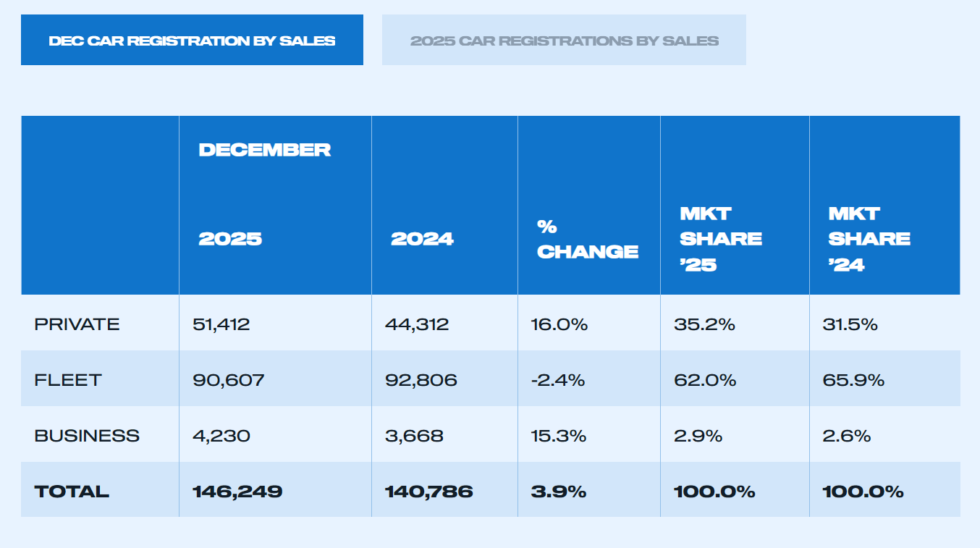
Task: Select total 2025 registrations 146,249
Action: click(x=237, y=491)
